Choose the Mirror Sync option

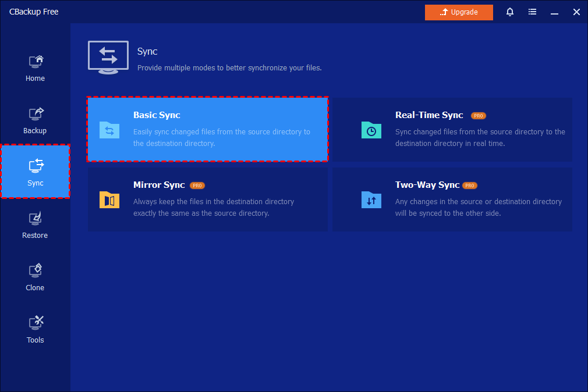(x=208, y=199)
